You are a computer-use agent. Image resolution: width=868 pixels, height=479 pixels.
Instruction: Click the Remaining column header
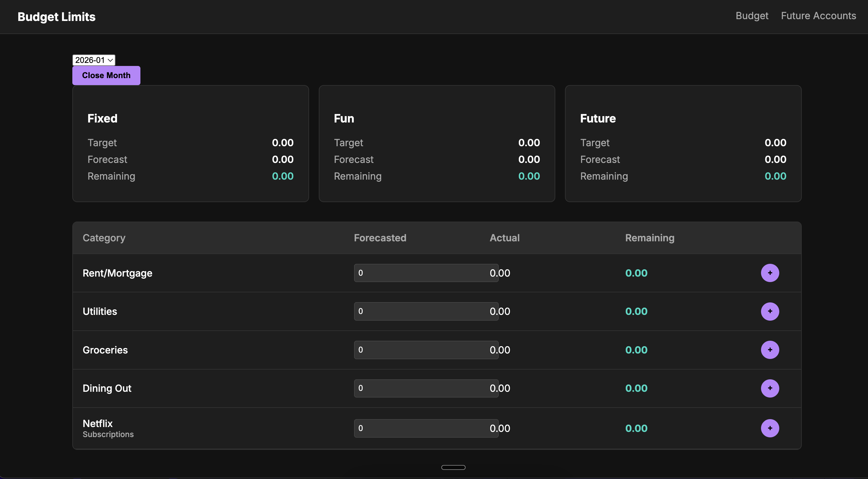[650, 238]
